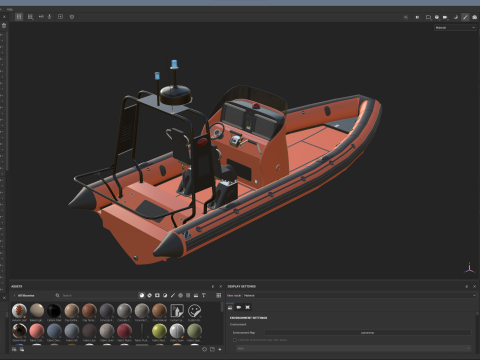Click the Display Settings vertical scrollbar

click(477, 313)
